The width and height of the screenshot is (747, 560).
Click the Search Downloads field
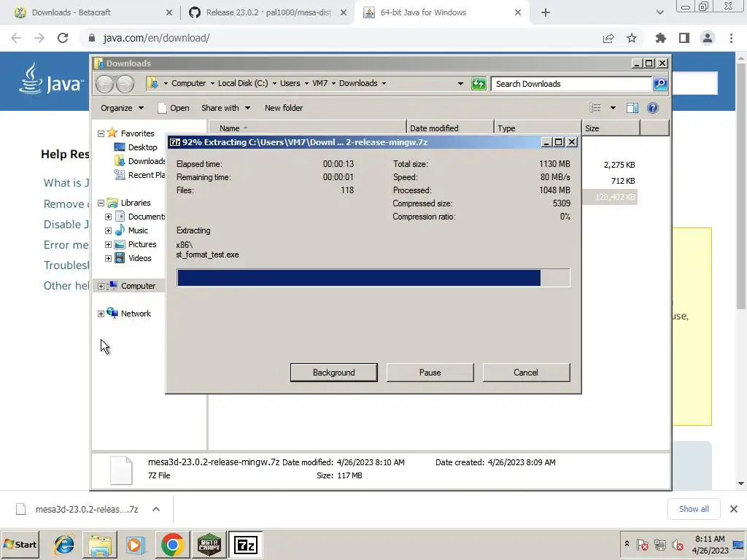tap(571, 84)
